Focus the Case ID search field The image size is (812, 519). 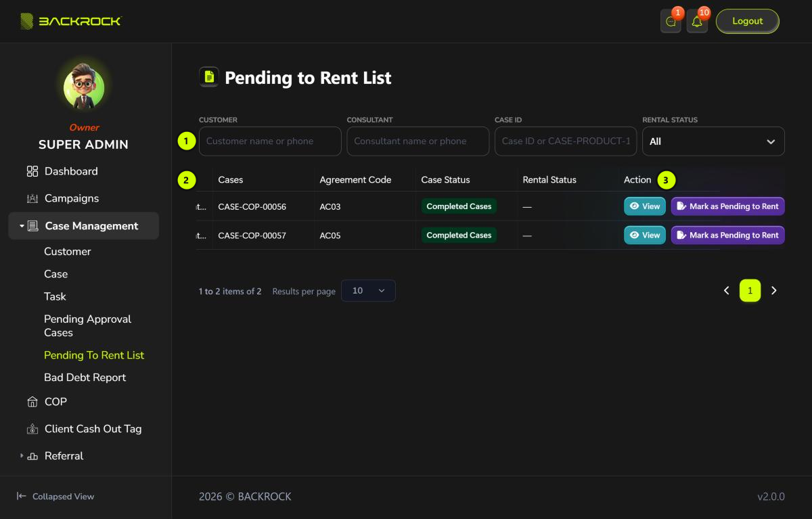(x=566, y=141)
